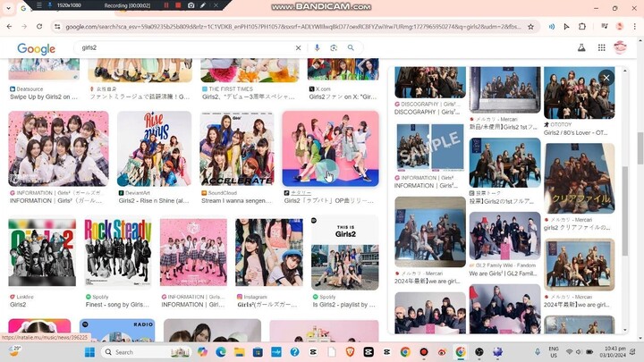The width and height of the screenshot is (644, 362).
Task: Open the Rise n Shine DeviantArt image
Action: (x=155, y=148)
